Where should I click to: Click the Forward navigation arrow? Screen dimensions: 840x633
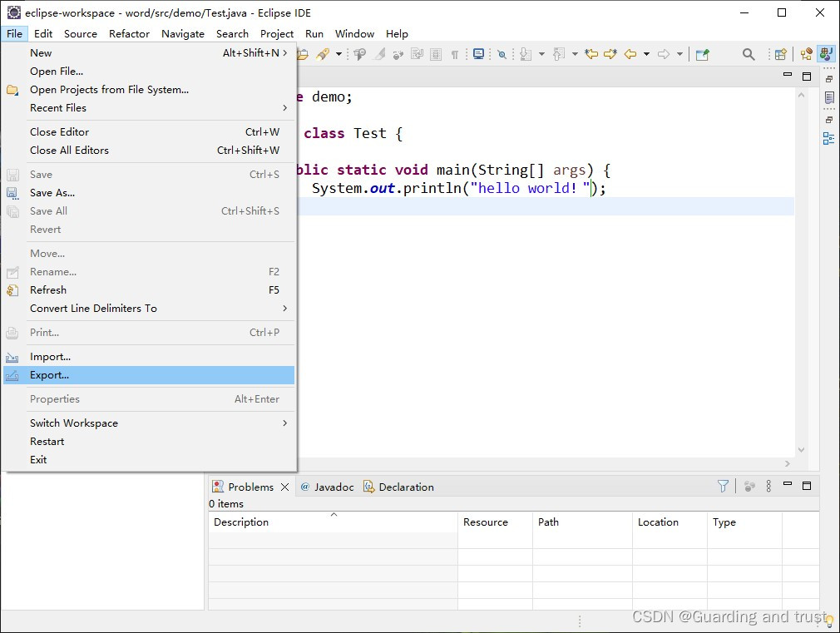(x=664, y=54)
